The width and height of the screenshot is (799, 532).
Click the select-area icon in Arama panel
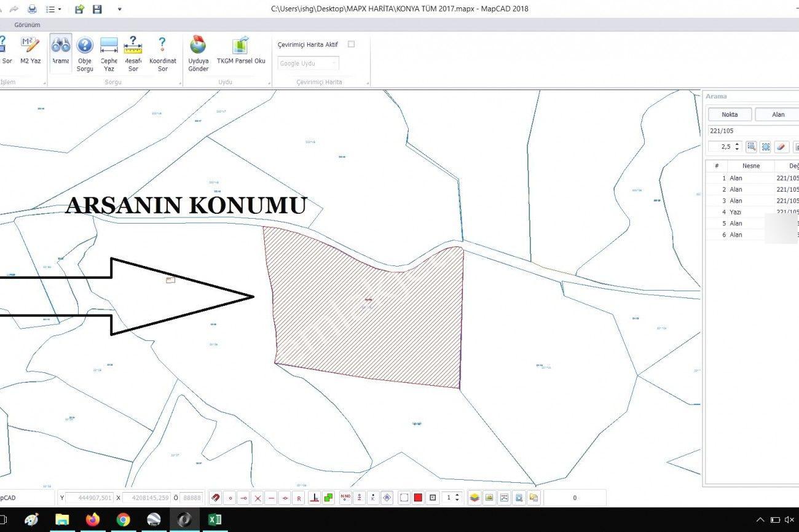point(766,147)
